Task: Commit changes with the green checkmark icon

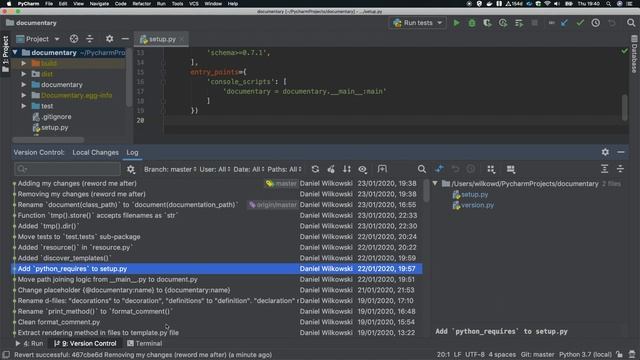Action: coord(580,23)
